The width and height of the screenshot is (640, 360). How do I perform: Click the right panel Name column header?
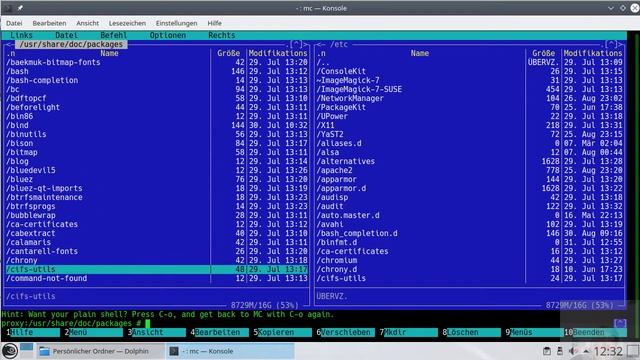pyautogui.click(x=420, y=53)
